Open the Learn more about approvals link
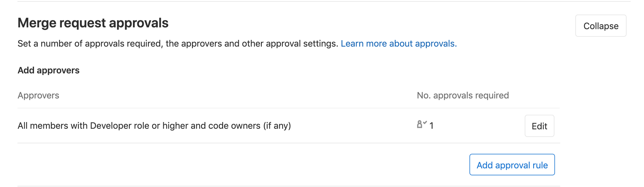The image size is (644, 187). coord(399,43)
